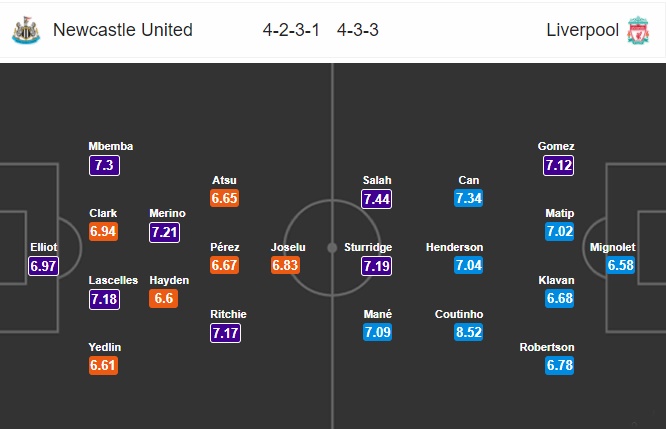Click the Newcastle United club crest
Screen dimensions: 666x429
point(23,30)
